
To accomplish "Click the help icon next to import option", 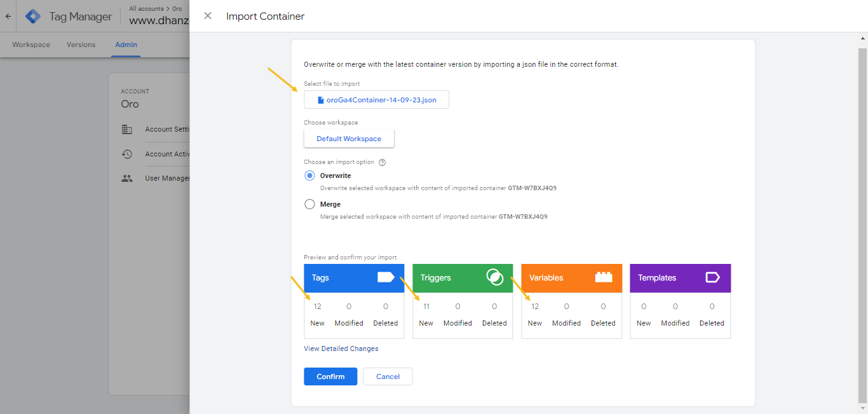I will [x=383, y=162].
